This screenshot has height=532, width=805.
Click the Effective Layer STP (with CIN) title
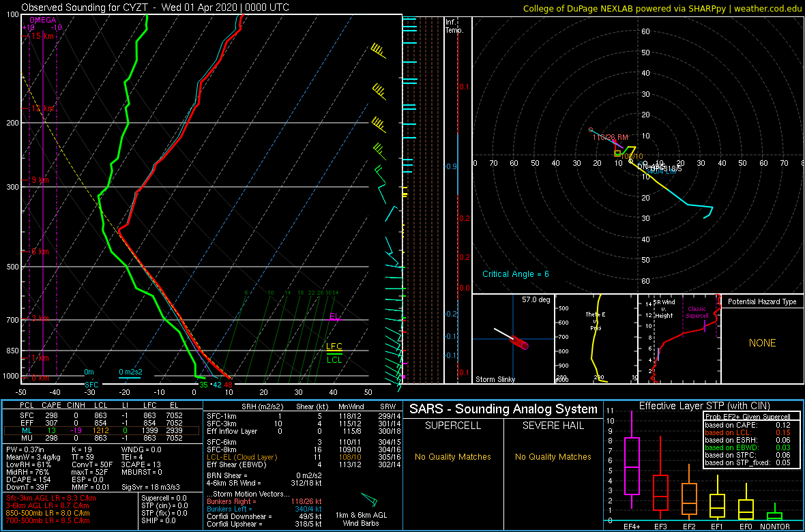coord(704,406)
